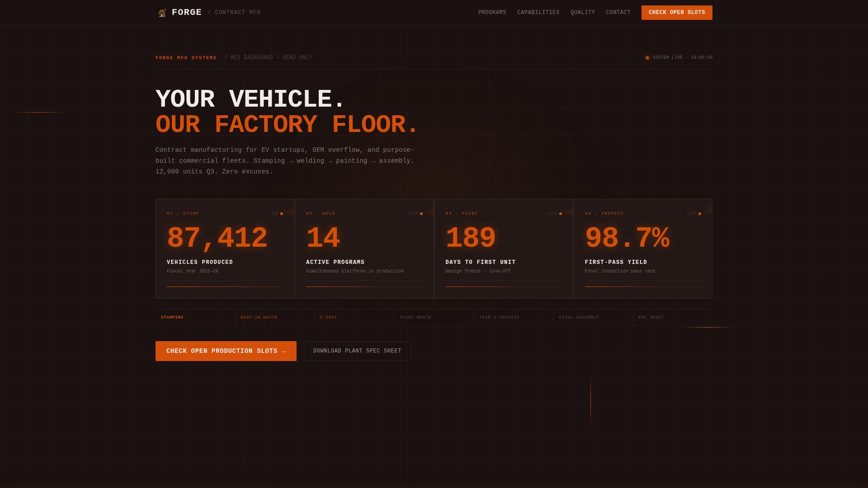Open the PROGRAMS nav item

[492, 12]
